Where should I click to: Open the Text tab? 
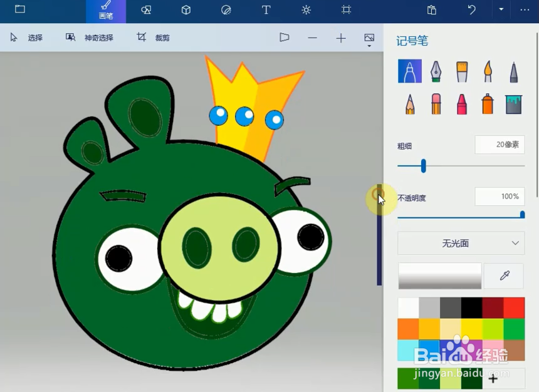266,10
